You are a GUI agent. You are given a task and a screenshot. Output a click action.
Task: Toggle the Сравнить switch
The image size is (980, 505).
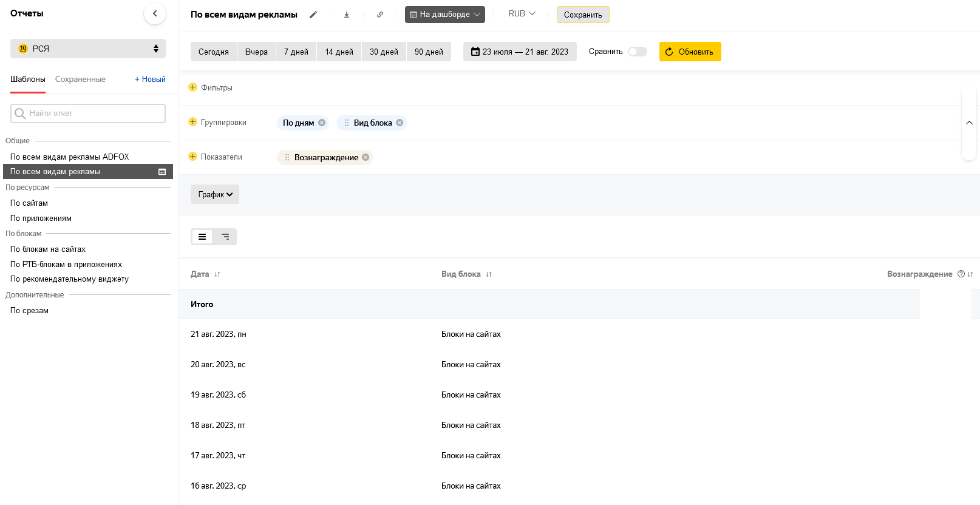637,52
